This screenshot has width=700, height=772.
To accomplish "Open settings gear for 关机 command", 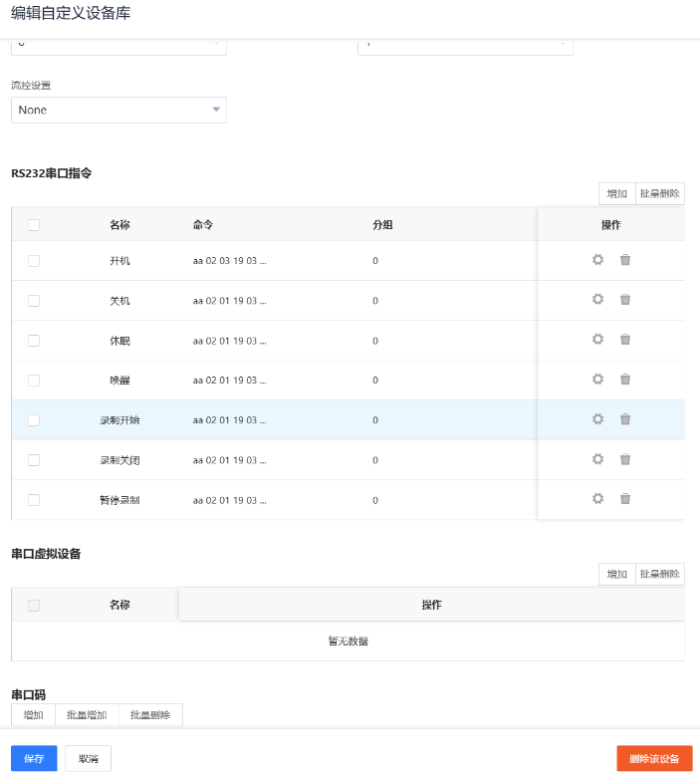I will coord(597,299).
